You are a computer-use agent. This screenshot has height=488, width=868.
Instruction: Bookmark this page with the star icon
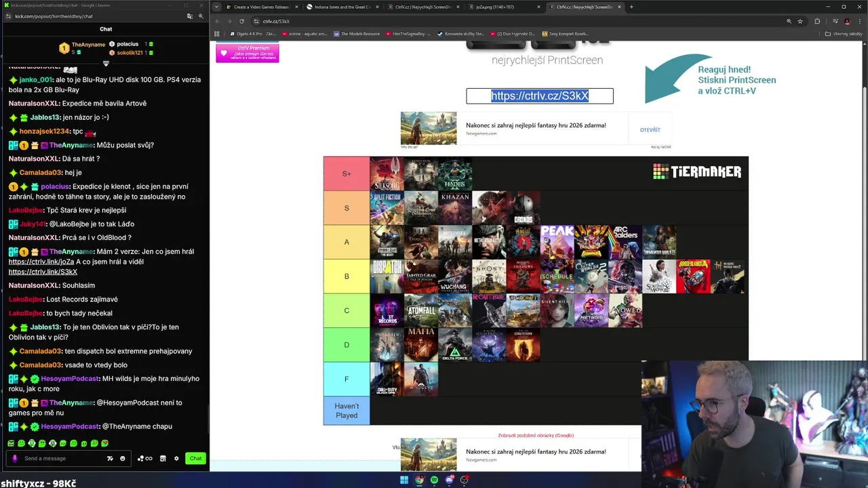pyautogui.click(x=800, y=21)
